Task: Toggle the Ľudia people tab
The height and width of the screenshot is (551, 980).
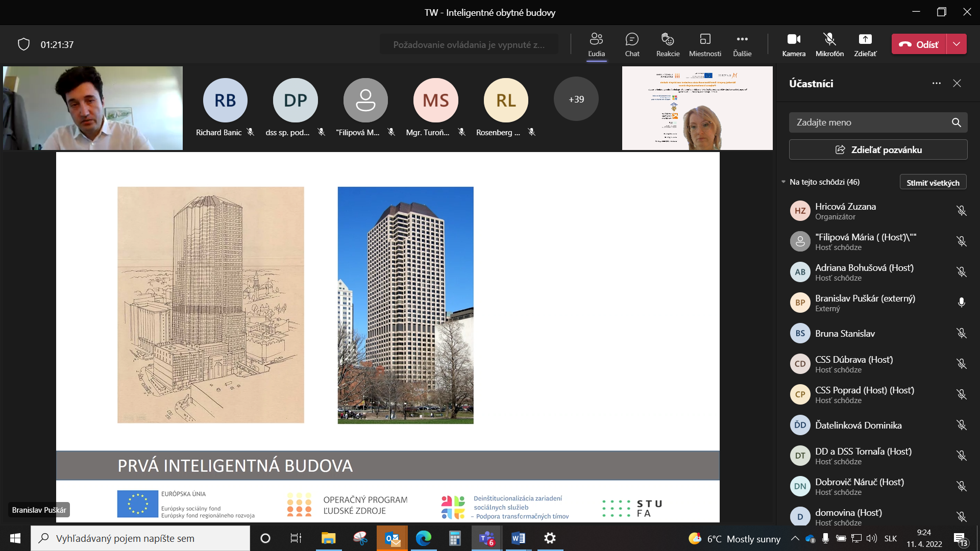Action: tap(596, 44)
